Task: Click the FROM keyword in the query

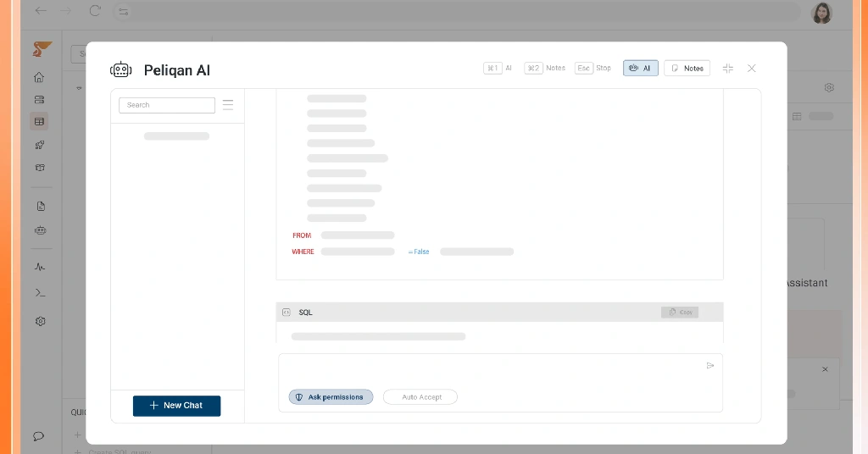Action: tap(302, 235)
